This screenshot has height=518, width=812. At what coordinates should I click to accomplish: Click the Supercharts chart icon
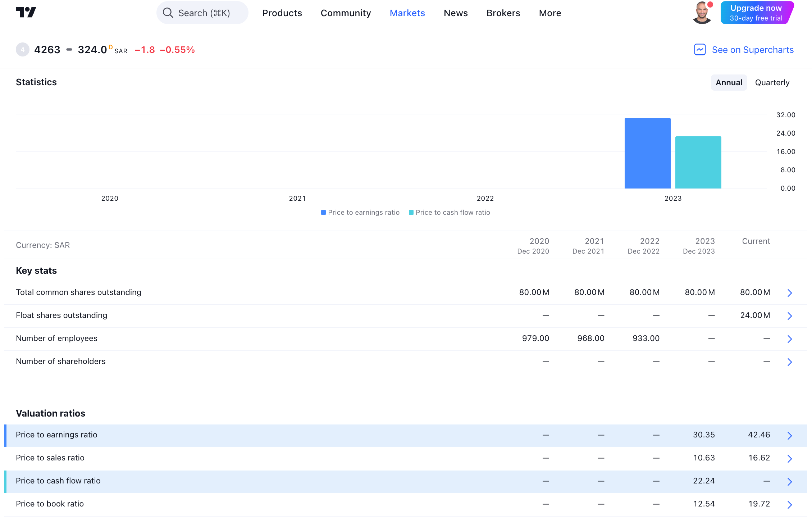click(x=699, y=50)
